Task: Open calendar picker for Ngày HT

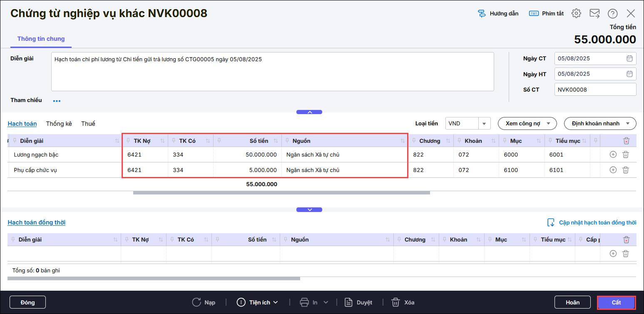Action: click(629, 74)
